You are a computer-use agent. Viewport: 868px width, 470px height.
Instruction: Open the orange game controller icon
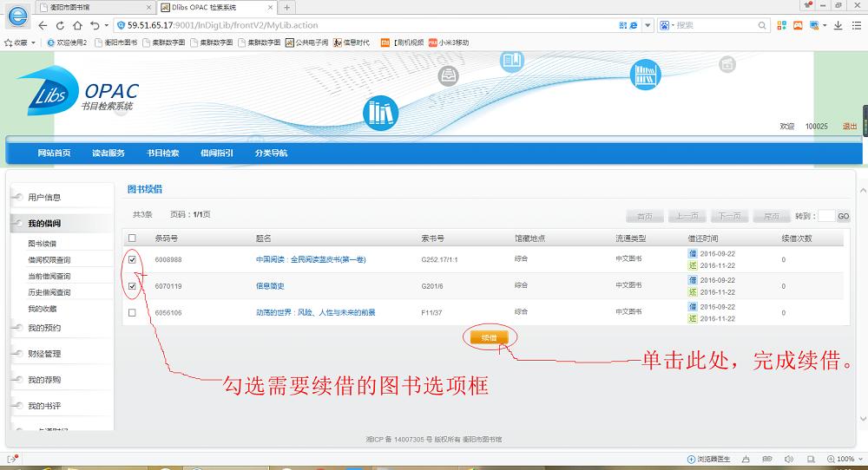(x=798, y=25)
